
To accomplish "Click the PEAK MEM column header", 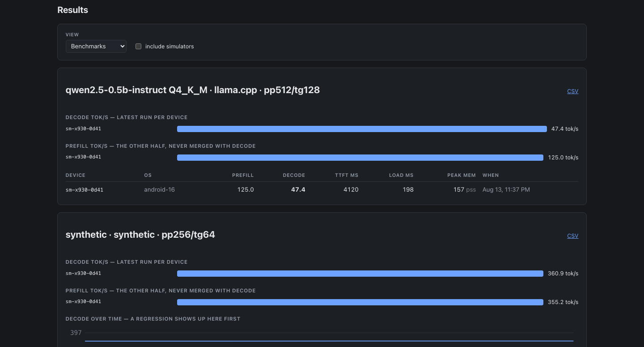I will 462,175.
